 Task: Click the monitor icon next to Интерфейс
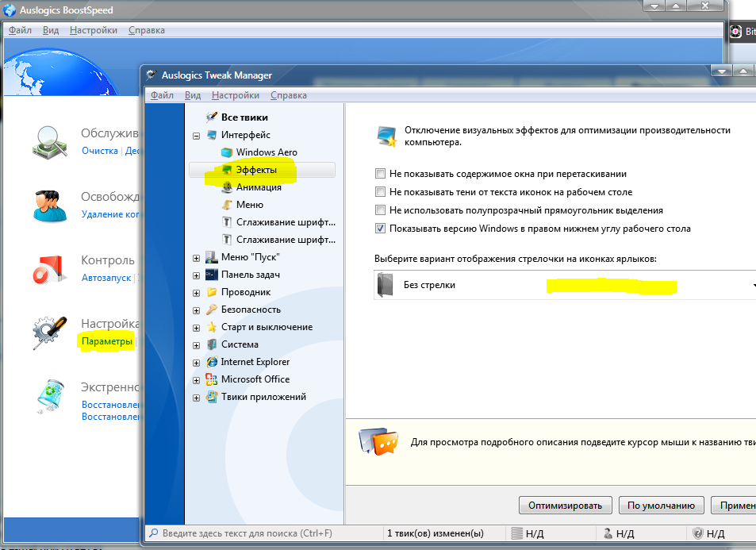point(212,135)
